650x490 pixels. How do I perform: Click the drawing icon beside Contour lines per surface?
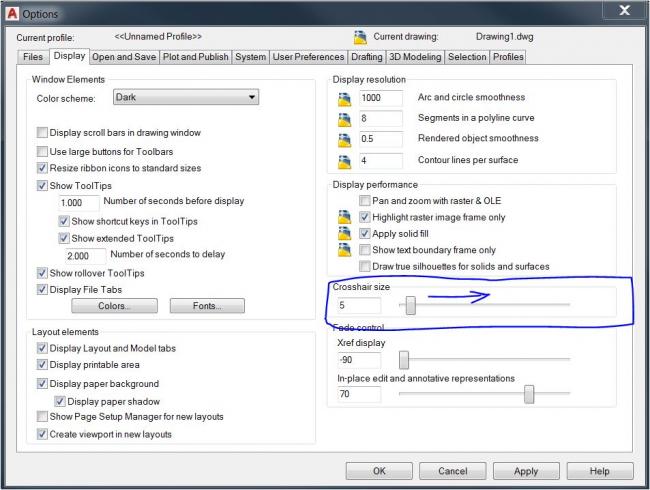pos(346,160)
